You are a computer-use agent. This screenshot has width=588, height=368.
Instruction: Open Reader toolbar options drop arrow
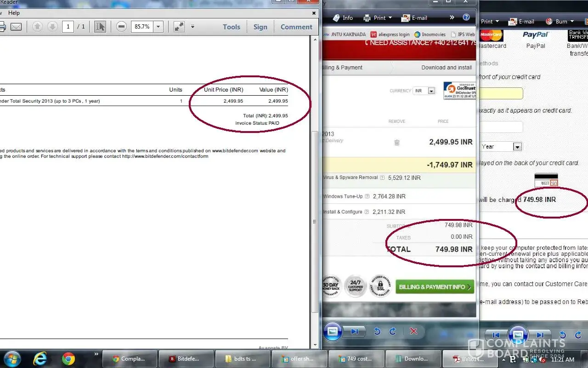192,27
